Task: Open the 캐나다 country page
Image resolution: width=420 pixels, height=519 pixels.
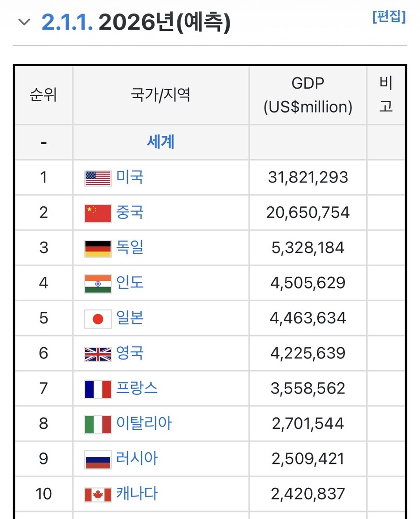Action: (136, 494)
